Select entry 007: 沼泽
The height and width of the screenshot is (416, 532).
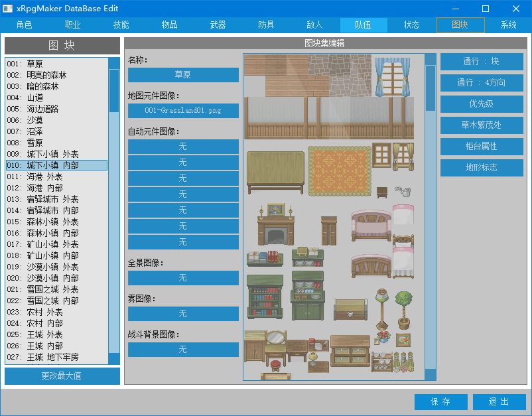[x=57, y=131]
